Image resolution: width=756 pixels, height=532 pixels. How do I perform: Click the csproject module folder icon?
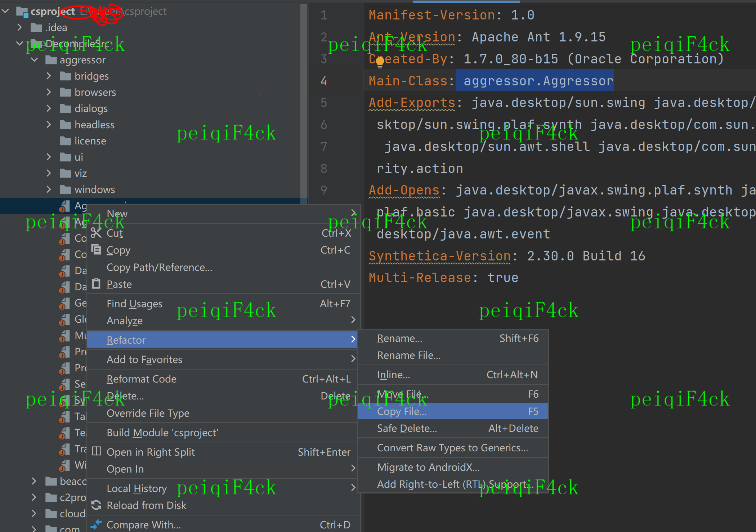tap(22, 12)
